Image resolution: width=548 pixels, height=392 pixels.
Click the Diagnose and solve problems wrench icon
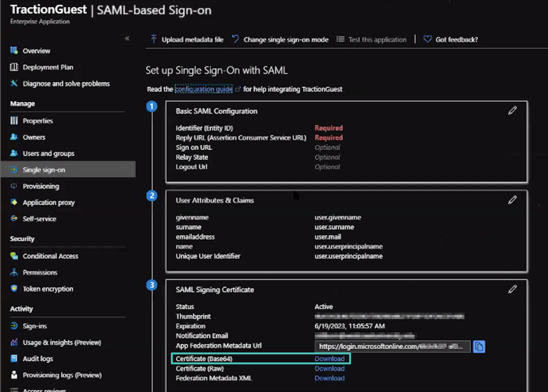coord(14,83)
